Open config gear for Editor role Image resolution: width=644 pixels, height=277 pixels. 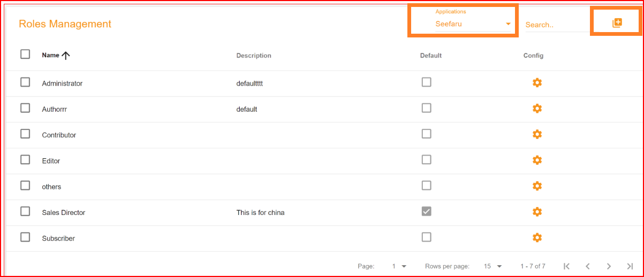click(x=537, y=160)
